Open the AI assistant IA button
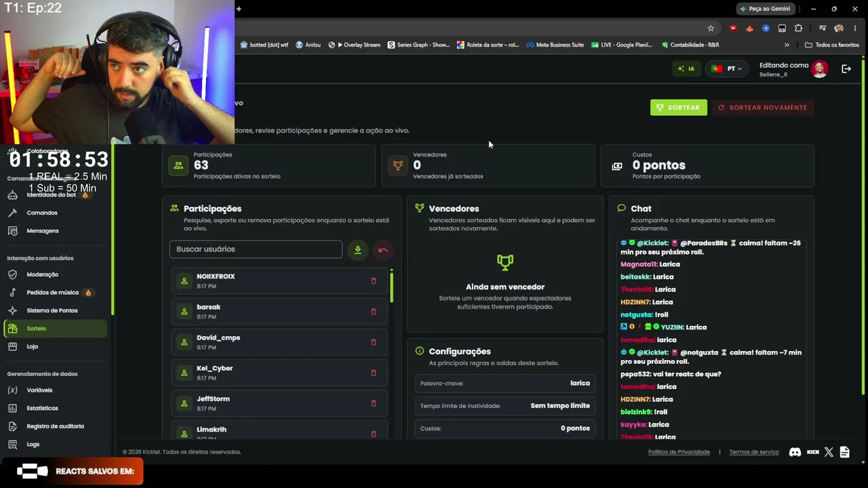The image size is (868, 488). click(687, 68)
